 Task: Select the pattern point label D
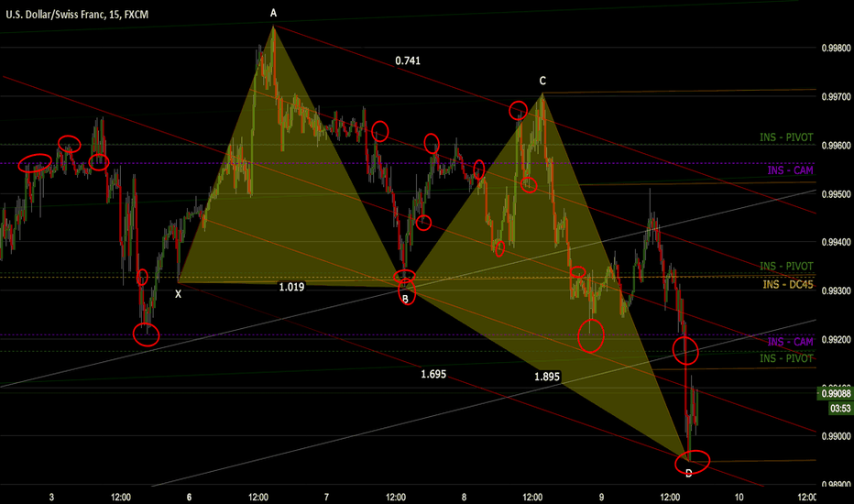[x=688, y=474]
